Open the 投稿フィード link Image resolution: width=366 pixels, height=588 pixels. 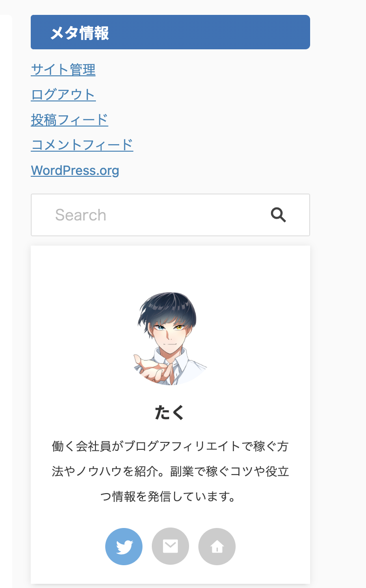point(70,120)
